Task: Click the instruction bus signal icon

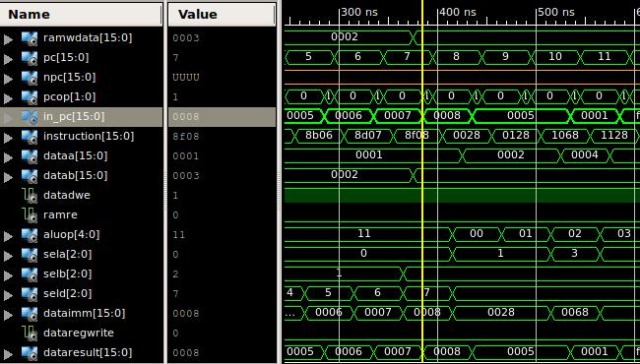Action: [x=30, y=137]
